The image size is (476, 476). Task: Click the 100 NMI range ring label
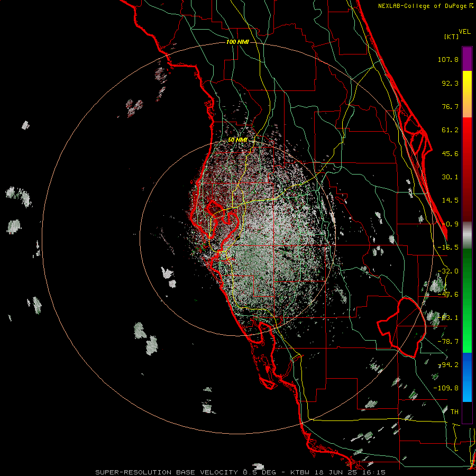pyautogui.click(x=237, y=42)
